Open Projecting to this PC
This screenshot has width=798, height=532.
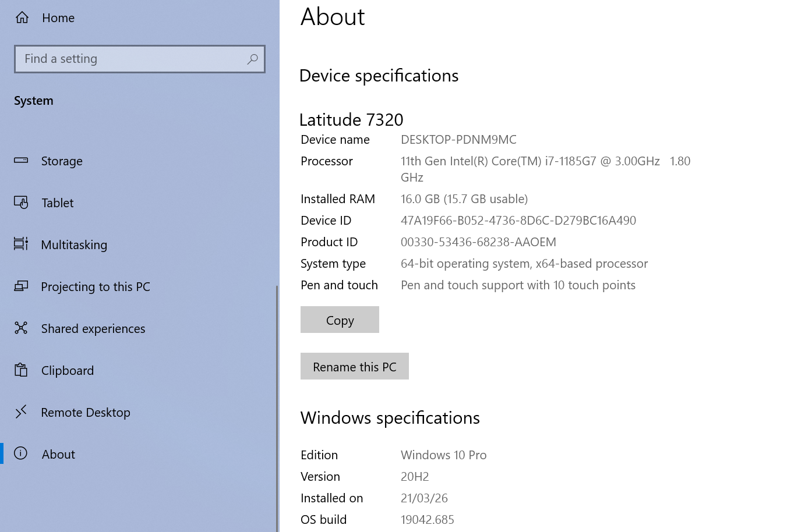click(x=96, y=287)
